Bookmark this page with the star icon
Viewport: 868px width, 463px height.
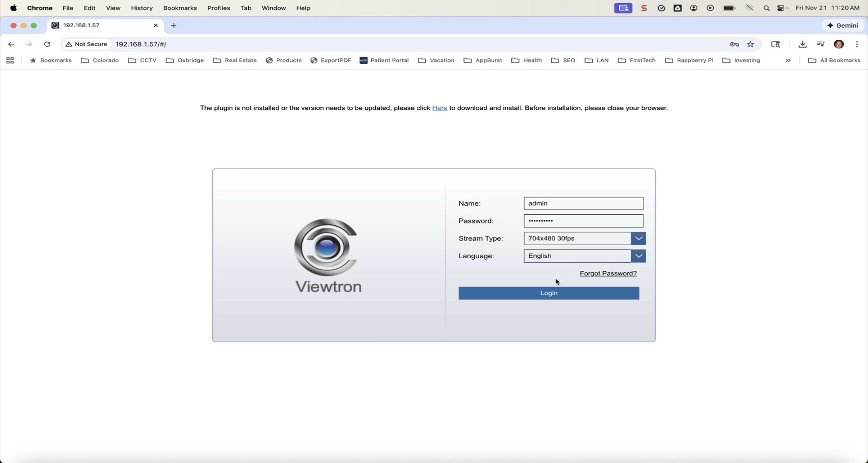(x=751, y=44)
